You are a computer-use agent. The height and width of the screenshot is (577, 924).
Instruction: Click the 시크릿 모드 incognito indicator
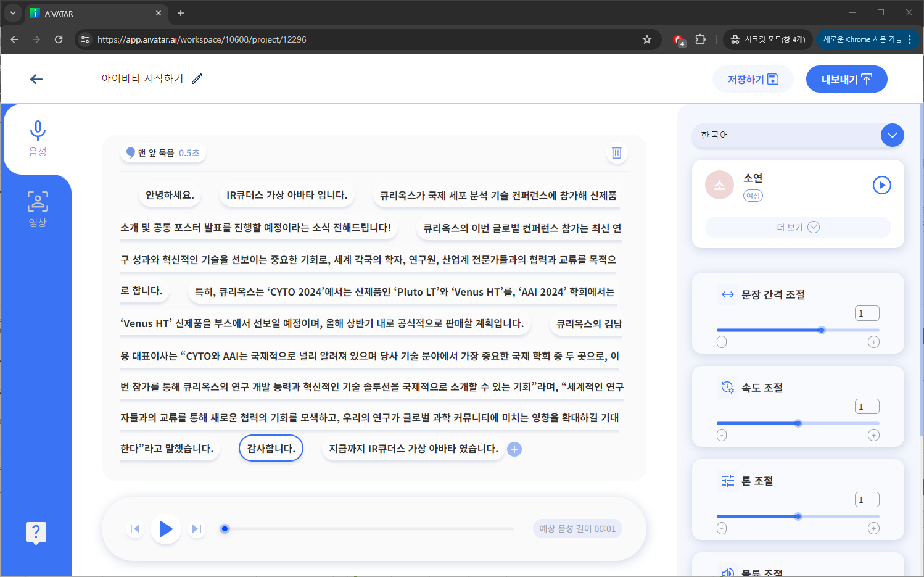coord(768,39)
